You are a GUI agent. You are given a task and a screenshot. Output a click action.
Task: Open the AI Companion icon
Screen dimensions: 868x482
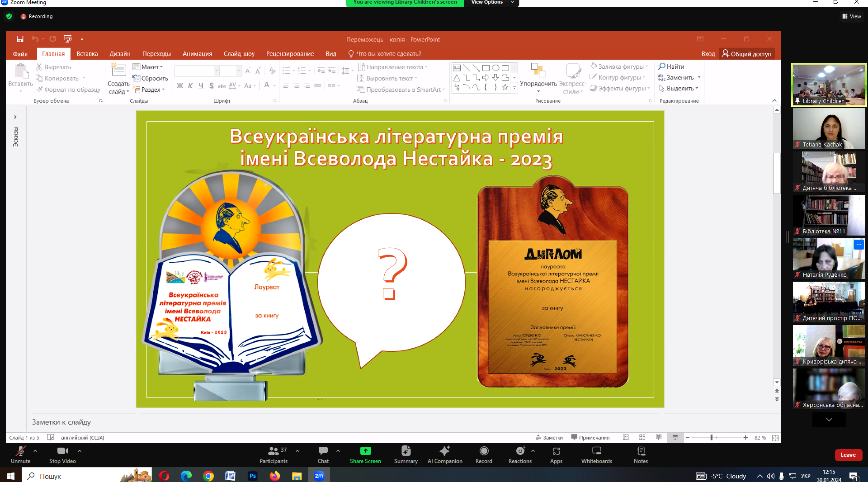(x=445, y=451)
